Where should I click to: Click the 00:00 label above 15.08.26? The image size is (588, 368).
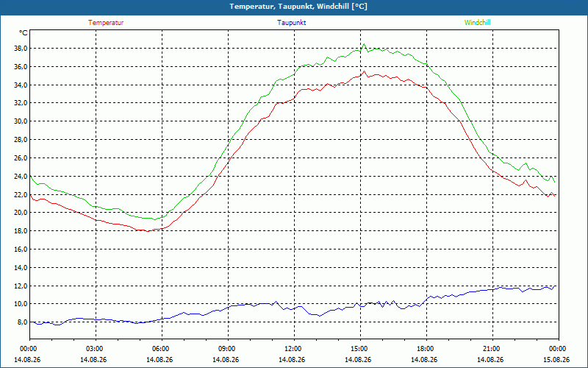click(x=559, y=349)
